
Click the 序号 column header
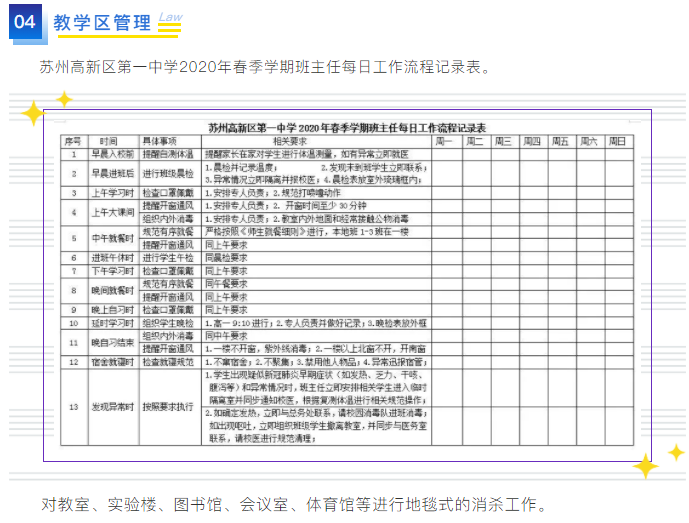(x=73, y=142)
